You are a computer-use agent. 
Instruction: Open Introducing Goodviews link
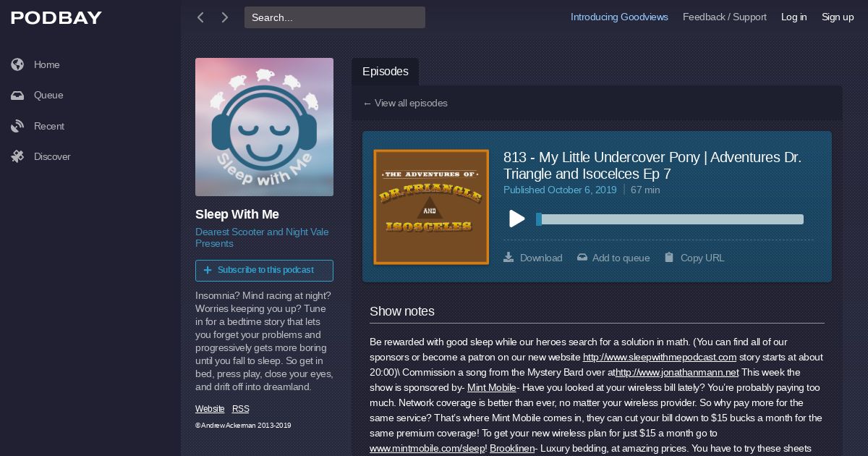pyautogui.click(x=619, y=17)
